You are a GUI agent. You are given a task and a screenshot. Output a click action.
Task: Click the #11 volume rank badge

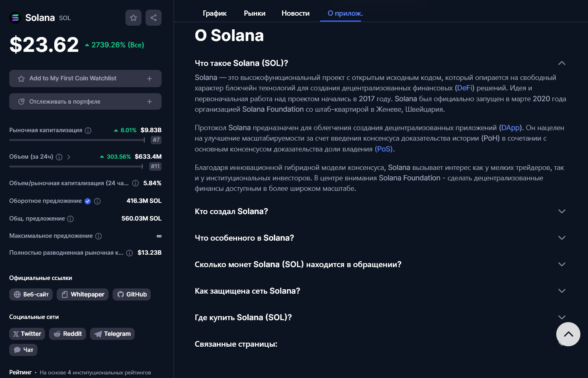click(155, 166)
